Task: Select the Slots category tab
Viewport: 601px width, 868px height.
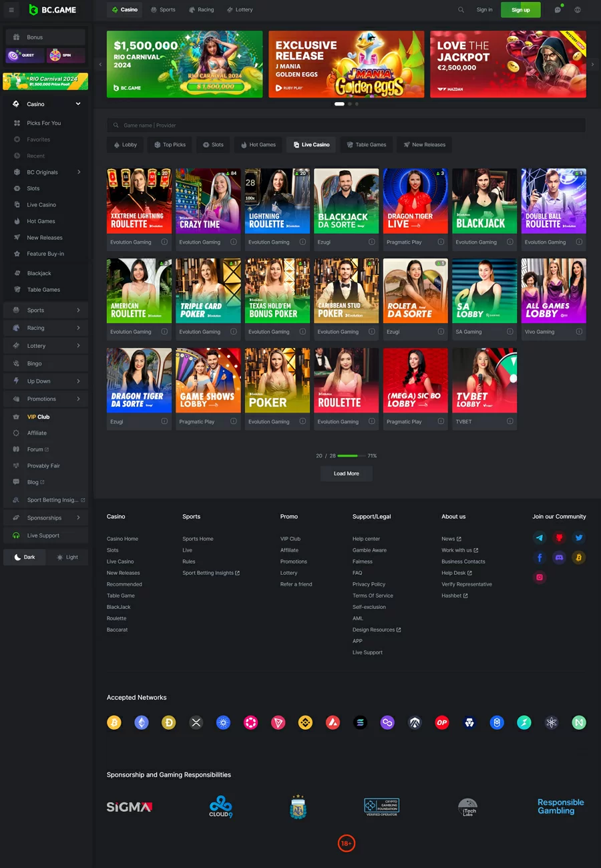Action: 213,145
